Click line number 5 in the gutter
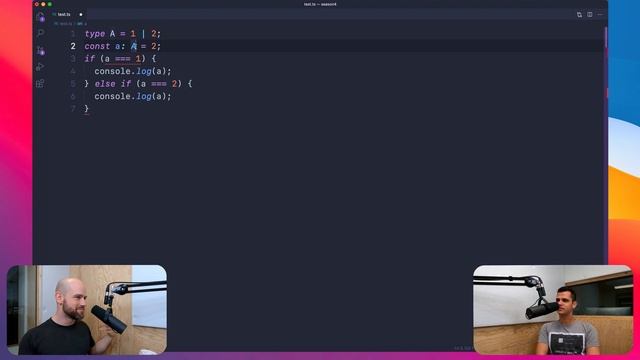 (73, 84)
